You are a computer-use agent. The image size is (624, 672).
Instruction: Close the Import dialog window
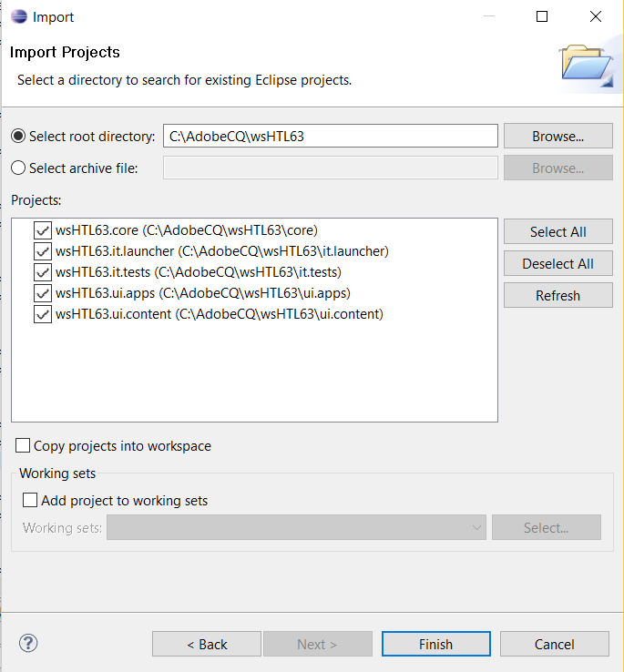point(596,16)
